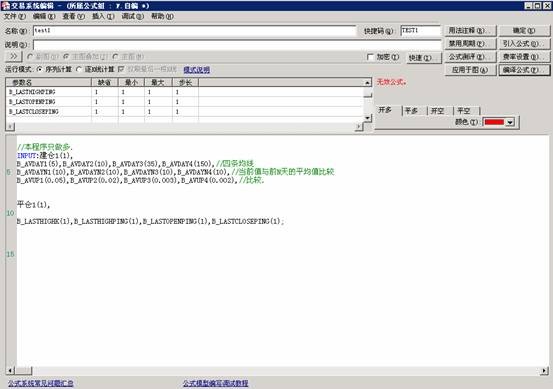This screenshot has height=389, width=553.
Task: Click the 编译公式 compile button
Action: point(524,70)
